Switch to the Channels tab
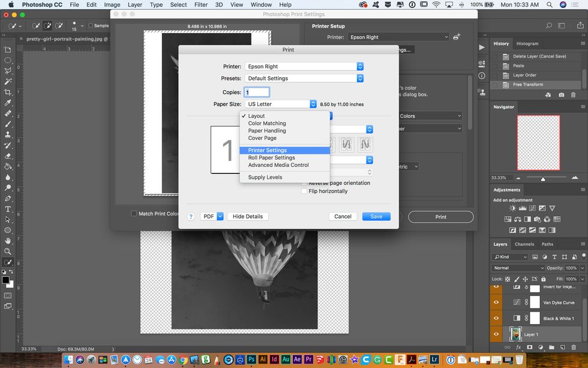Image resolution: width=588 pixels, height=368 pixels. pyautogui.click(x=524, y=244)
